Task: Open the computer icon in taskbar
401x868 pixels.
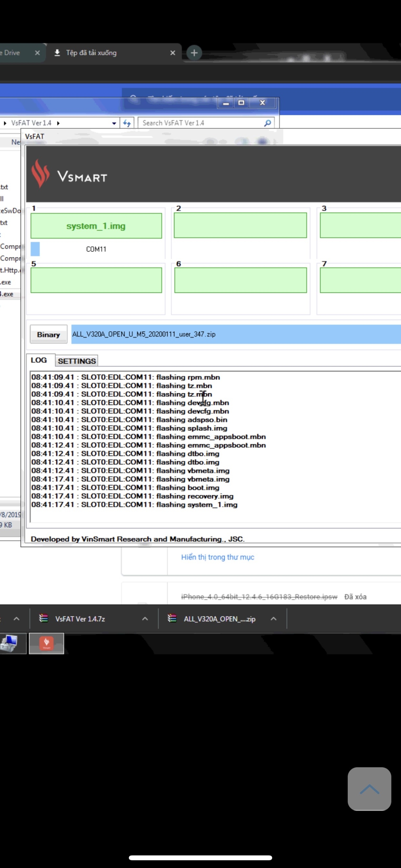Action: pos(9,643)
